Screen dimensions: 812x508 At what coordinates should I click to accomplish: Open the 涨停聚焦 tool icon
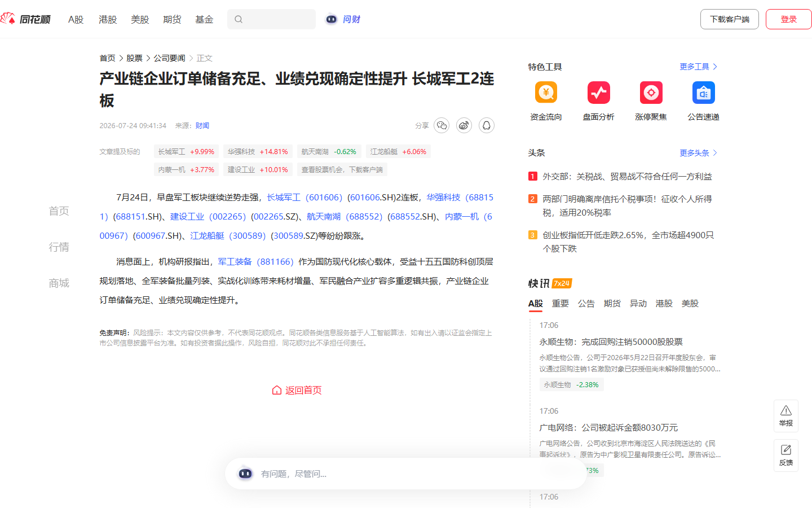point(651,93)
